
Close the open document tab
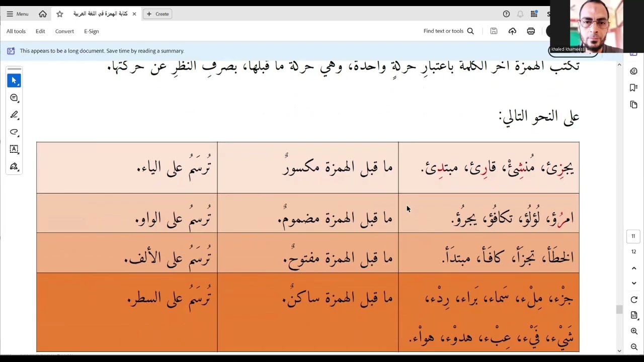pos(134,14)
